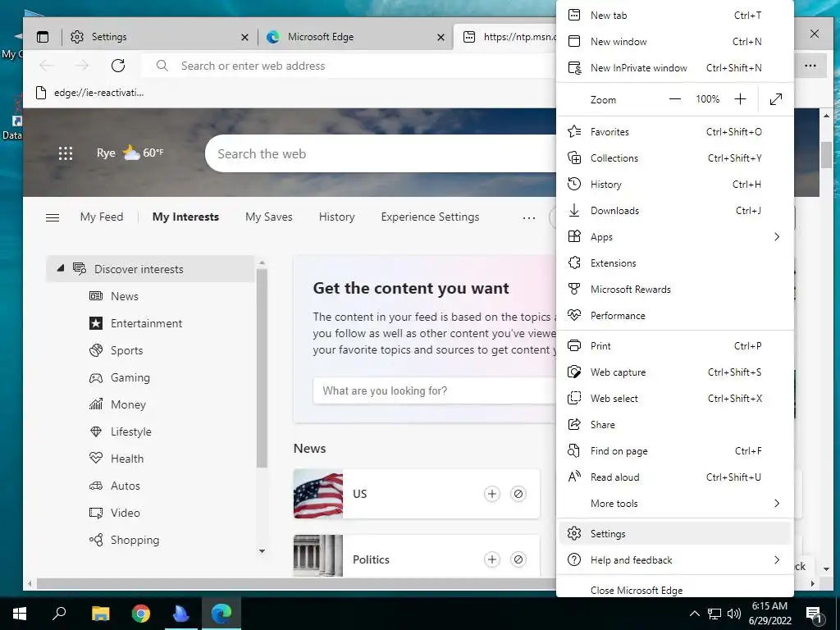Start Web capture from menu
This screenshot has height=630, width=840.
pyautogui.click(x=675, y=372)
